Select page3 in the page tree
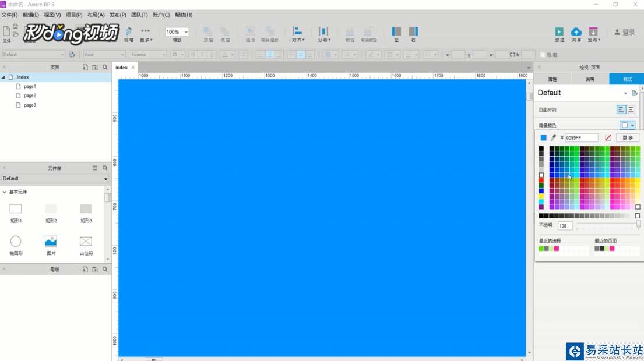Screen dimensions: 644x361 [30, 105]
